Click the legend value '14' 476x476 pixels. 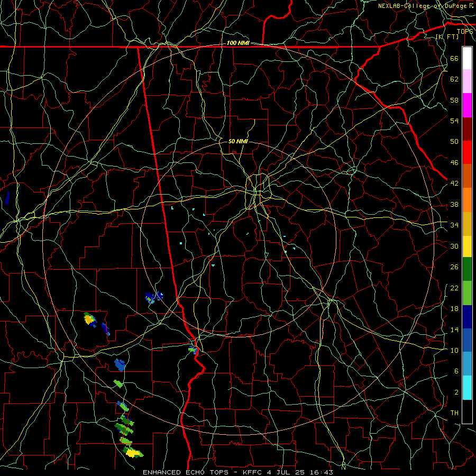click(x=454, y=329)
